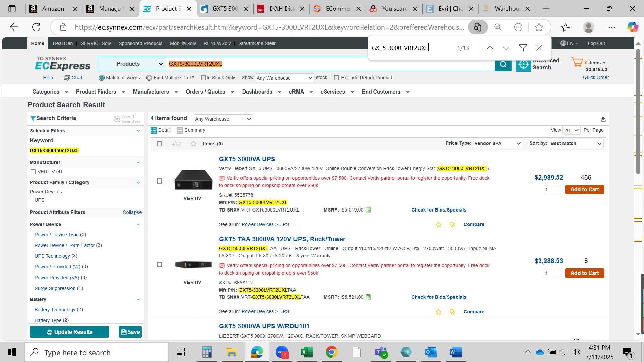Select Find Multiple Part# radio button
Viewport: 644px width, 362px height.
pyautogui.click(x=149, y=78)
